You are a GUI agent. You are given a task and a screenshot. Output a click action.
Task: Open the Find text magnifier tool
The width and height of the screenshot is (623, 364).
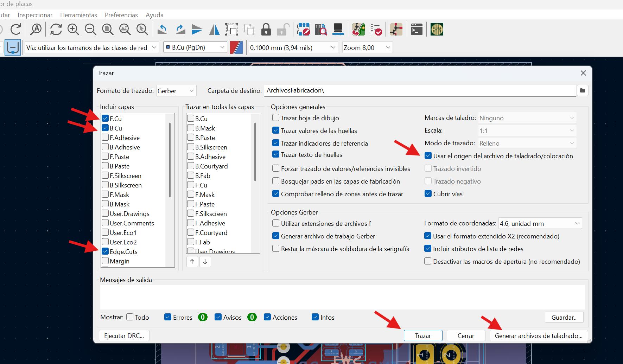pos(36,29)
